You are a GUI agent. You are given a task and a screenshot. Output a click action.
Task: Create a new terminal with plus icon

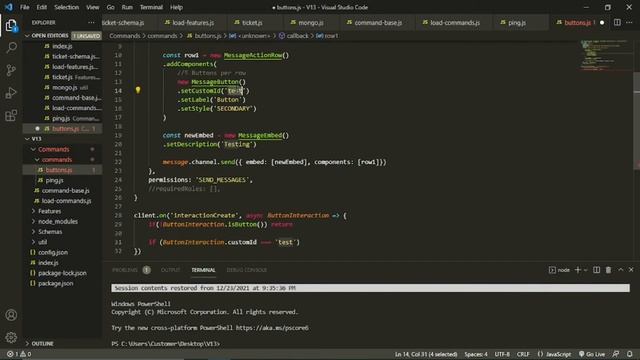click(x=578, y=270)
